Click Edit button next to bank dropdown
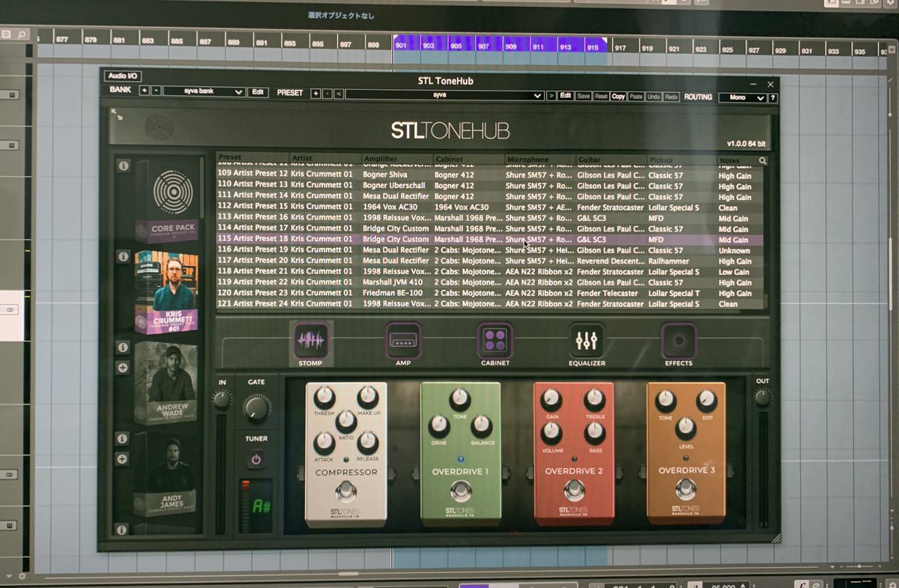This screenshot has width=899, height=588. coord(258,92)
